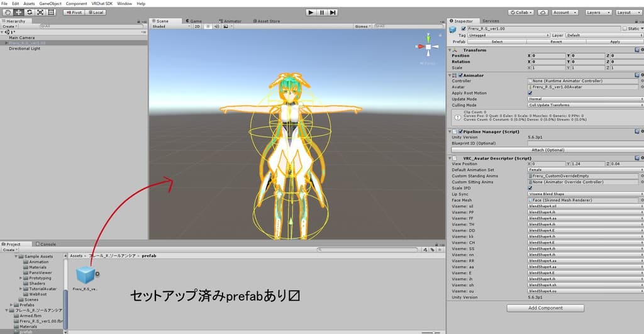
Task: Click the prefab Apply button
Action: click(615, 42)
